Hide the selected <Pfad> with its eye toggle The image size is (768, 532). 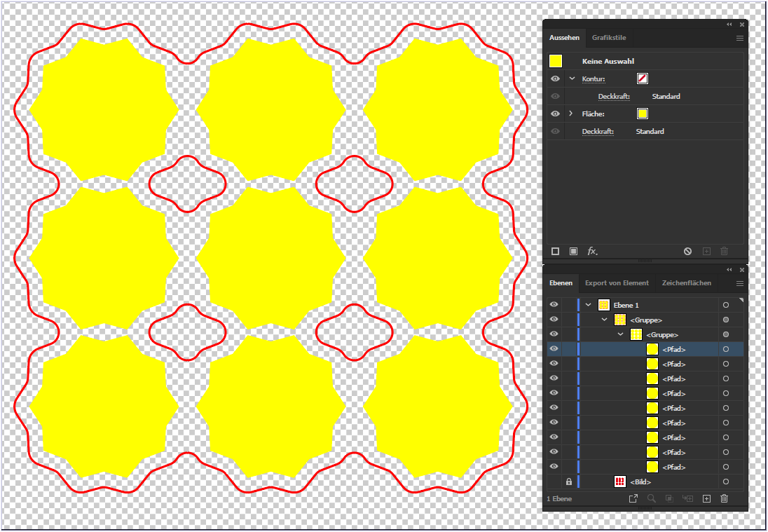[x=554, y=348]
